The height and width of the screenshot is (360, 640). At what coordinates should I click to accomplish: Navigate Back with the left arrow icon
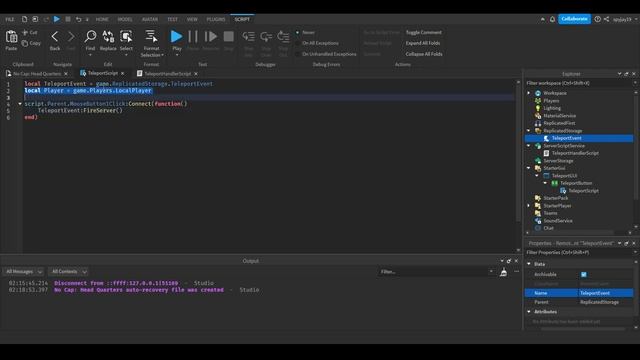(55, 37)
